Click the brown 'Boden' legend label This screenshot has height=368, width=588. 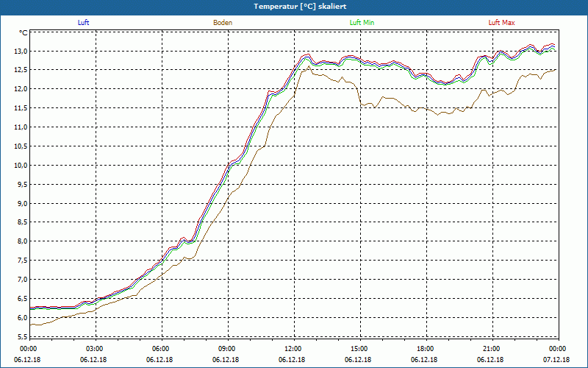click(x=223, y=23)
